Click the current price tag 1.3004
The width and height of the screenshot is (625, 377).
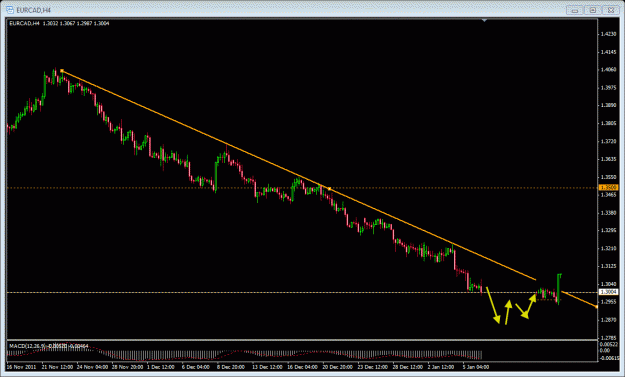(609, 292)
